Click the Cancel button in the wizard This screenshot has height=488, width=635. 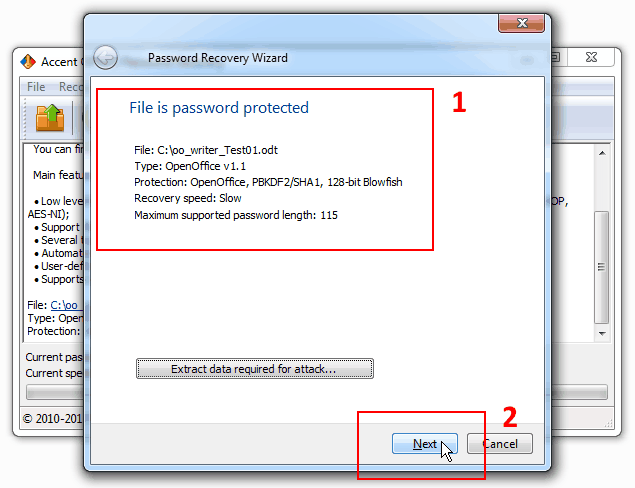tap(500, 444)
